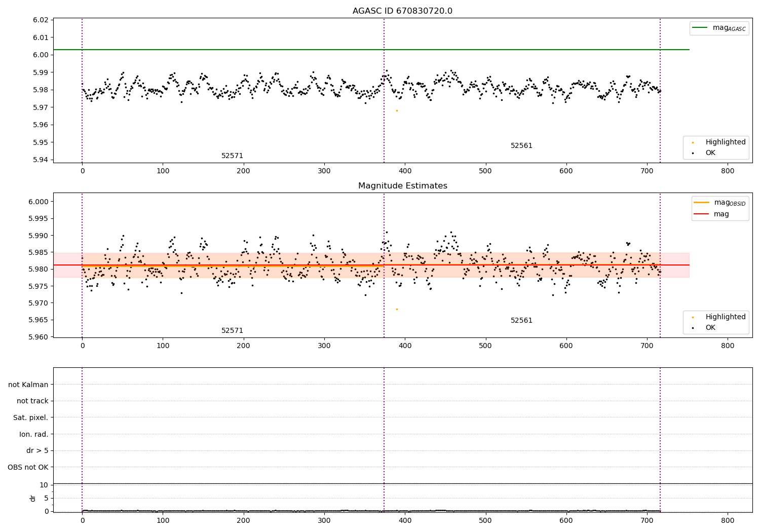Click the 5.960 y-tick in middle plot
This screenshot has width=760, height=532.
click(x=39, y=337)
